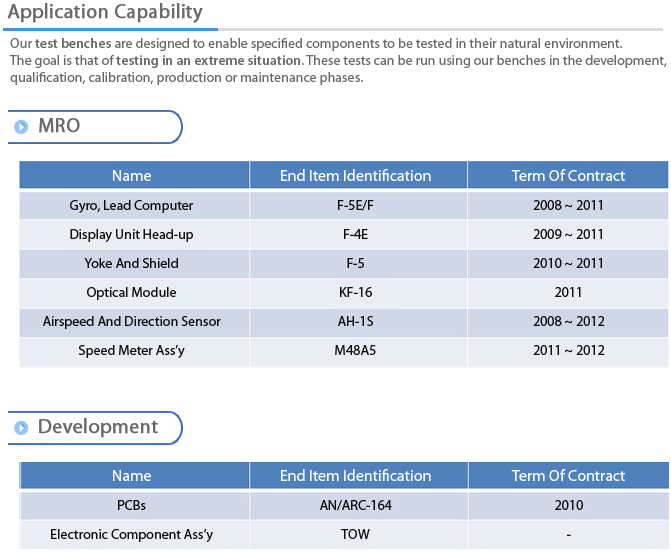Image resolution: width=671 pixels, height=552 pixels.
Task: Select the Optical Module cell
Action: click(134, 293)
